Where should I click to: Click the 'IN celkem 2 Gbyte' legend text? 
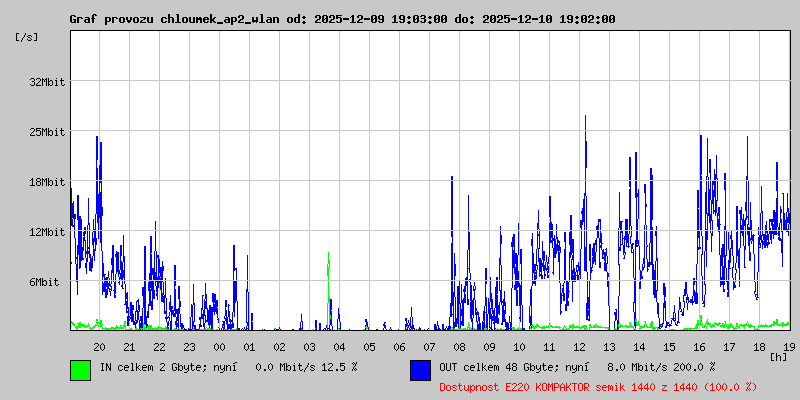[156, 367]
